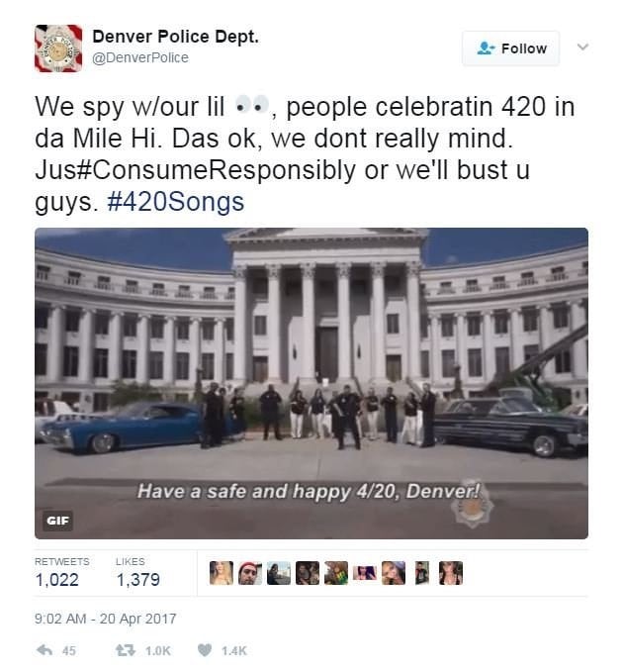Image resolution: width=624 pixels, height=672 pixels.
Task: Click the reply arrow icon
Action: [x=45, y=650]
